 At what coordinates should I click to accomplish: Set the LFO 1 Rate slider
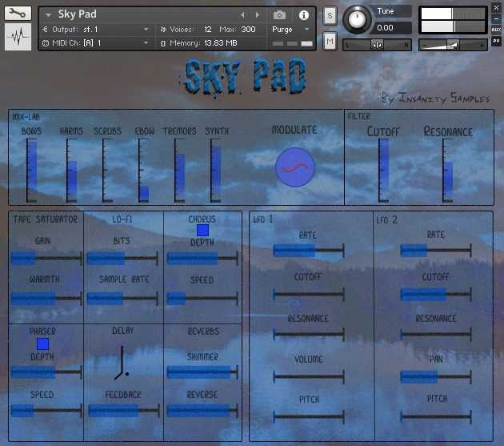tap(309, 250)
